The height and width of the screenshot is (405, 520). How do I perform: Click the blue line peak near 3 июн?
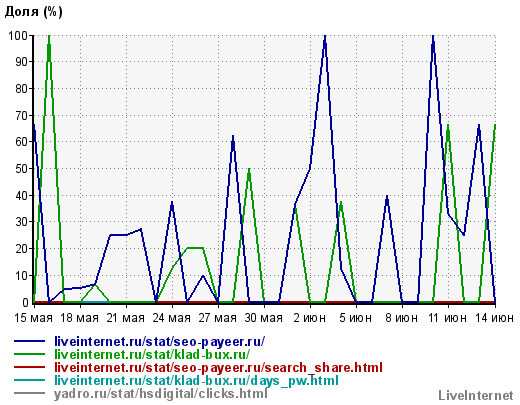tap(325, 36)
